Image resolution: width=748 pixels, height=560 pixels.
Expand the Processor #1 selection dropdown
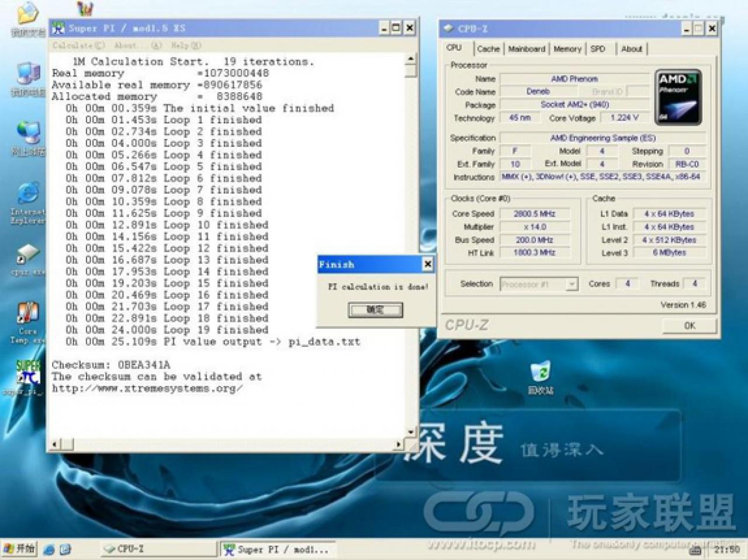(572, 284)
